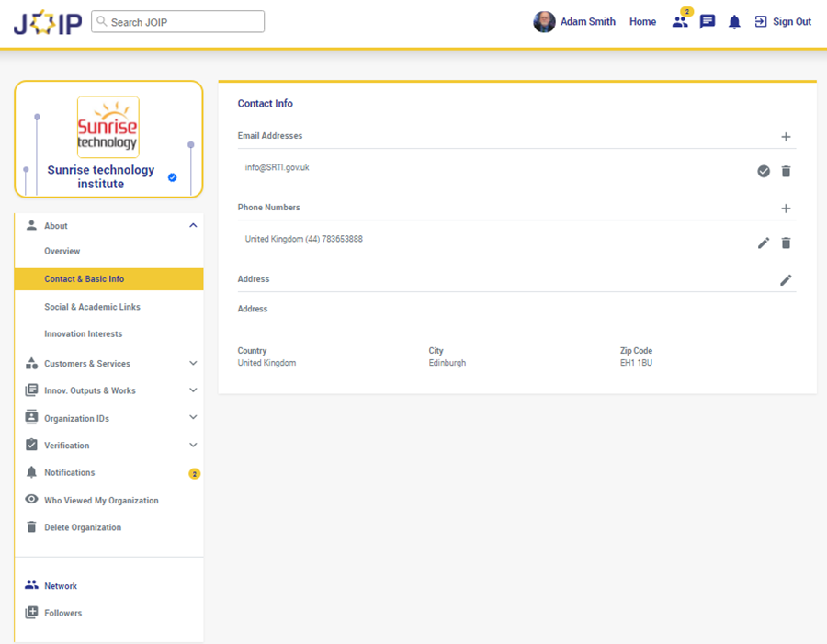Open the Overview menu item

click(x=62, y=252)
